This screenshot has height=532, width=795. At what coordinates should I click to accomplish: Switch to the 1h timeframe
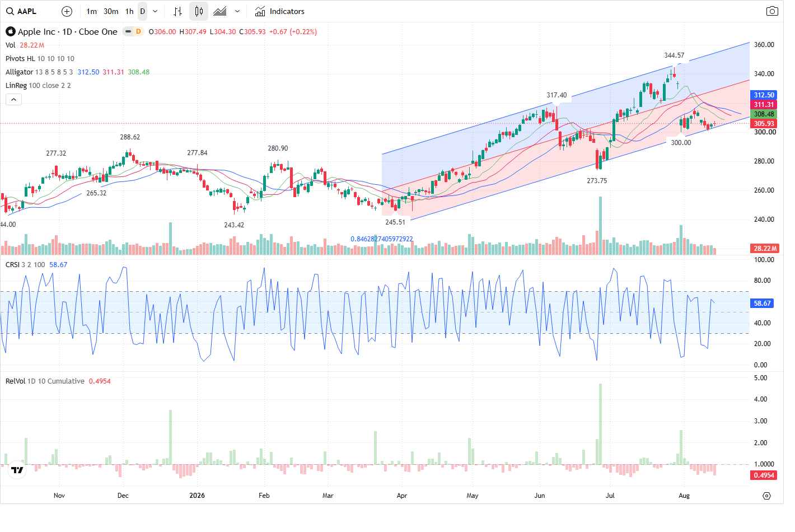[x=129, y=11]
